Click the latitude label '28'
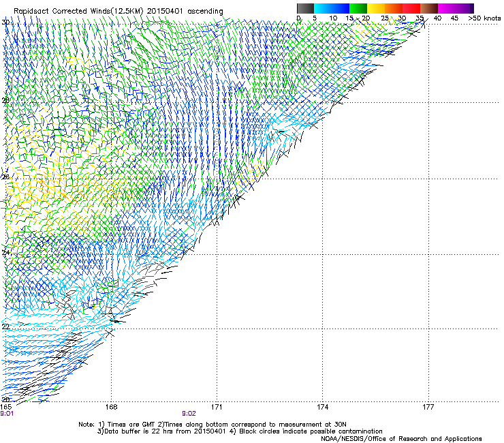The image size is (504, 443). click(5, 100)
